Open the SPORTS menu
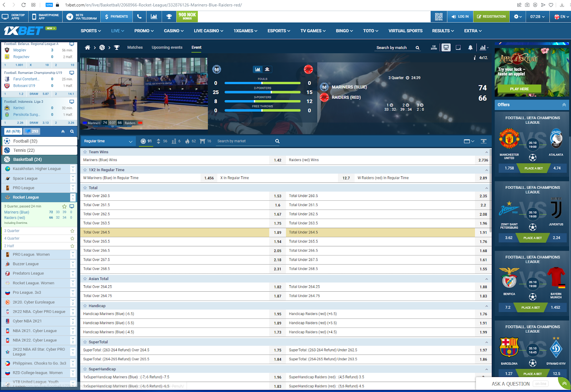The height and width of the screenshot is (392, 571). pyautogui.click(x=91, y=31)
